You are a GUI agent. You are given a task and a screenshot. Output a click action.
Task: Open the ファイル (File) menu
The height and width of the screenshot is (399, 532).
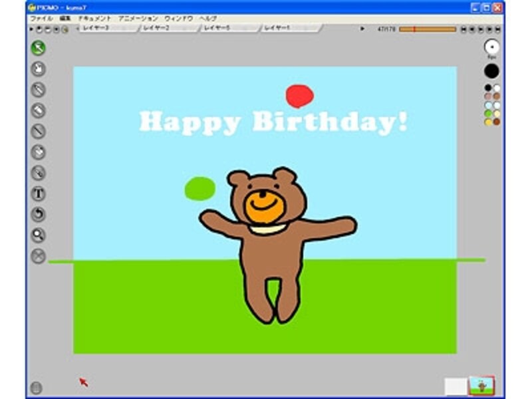pyautogui.click(x=42, y=19)
